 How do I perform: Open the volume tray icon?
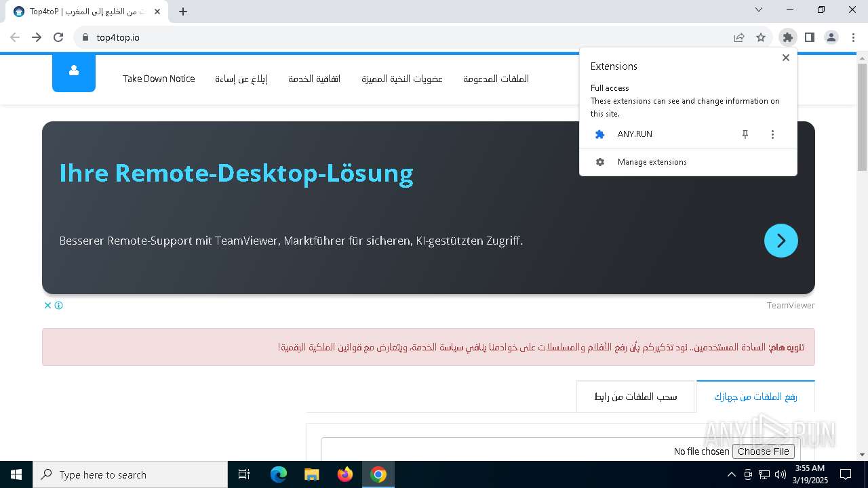click(780, 474)
